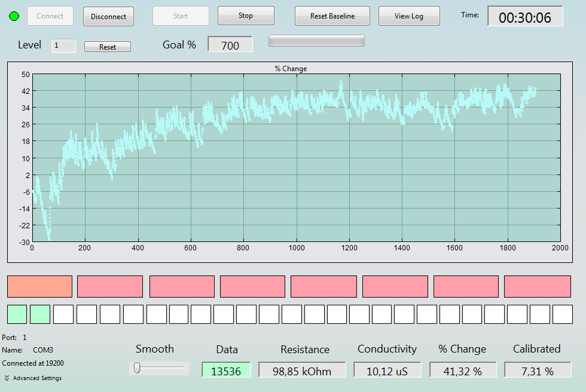Click Reset Baseline button
Image resolution: width=586 pixels, height=392 pixels.
332,16
